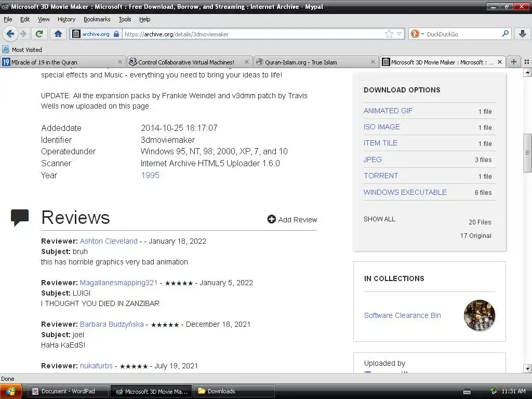532x399 pixels.
Task: Open the URL history dropdown arrow
Action: 400,34
